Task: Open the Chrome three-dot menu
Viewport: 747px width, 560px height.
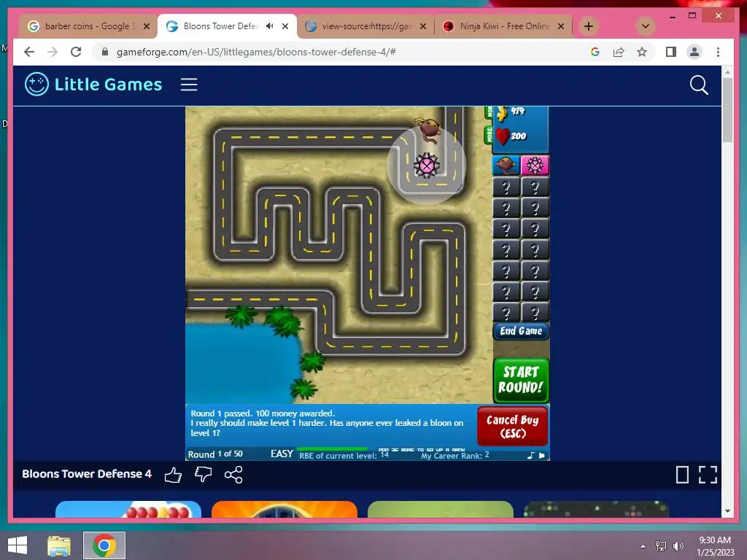Action: pyautogui.click(x=718, y=52)
